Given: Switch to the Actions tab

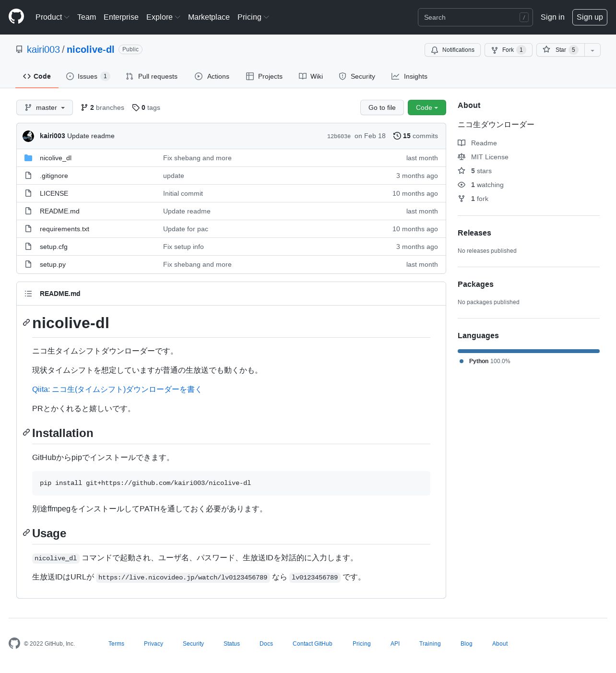Looking at the screenshot, I should (x=212, y=76).
